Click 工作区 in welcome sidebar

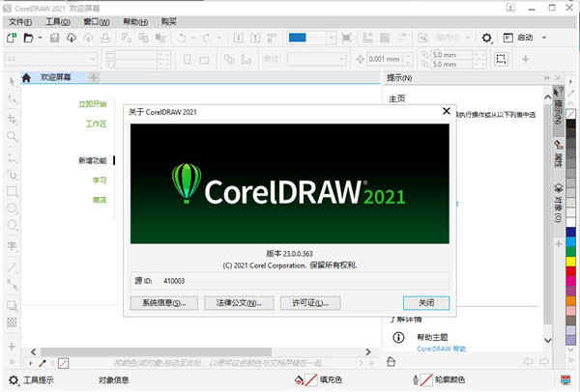(x=96, y=124)
